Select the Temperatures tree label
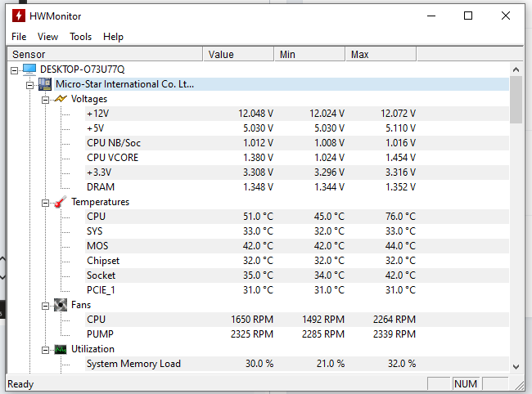This screenshot has width=532, height=394. [x=101, y=202]
